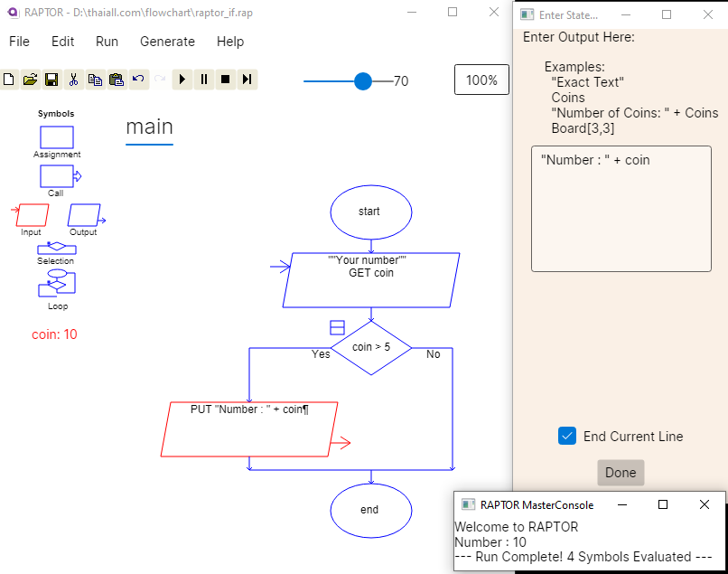Image resolution: width=728 pixels, height=574 pixels.
Task: Open a flowchart with the folder icon
Action: 30,80
